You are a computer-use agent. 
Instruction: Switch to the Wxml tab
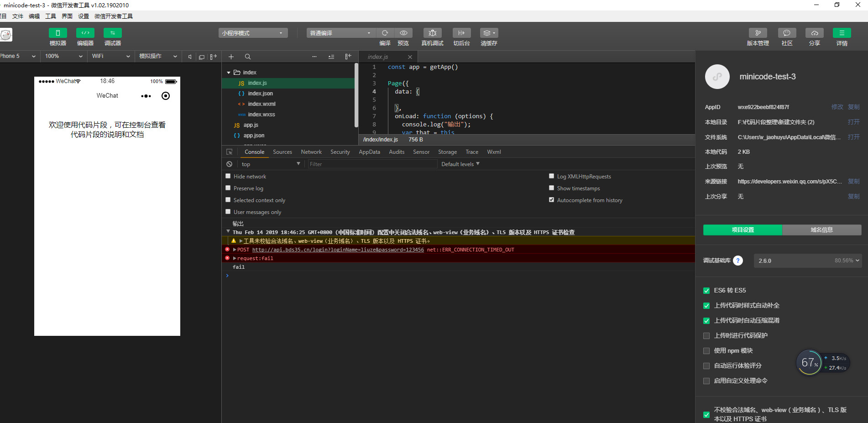click(494, 152)
